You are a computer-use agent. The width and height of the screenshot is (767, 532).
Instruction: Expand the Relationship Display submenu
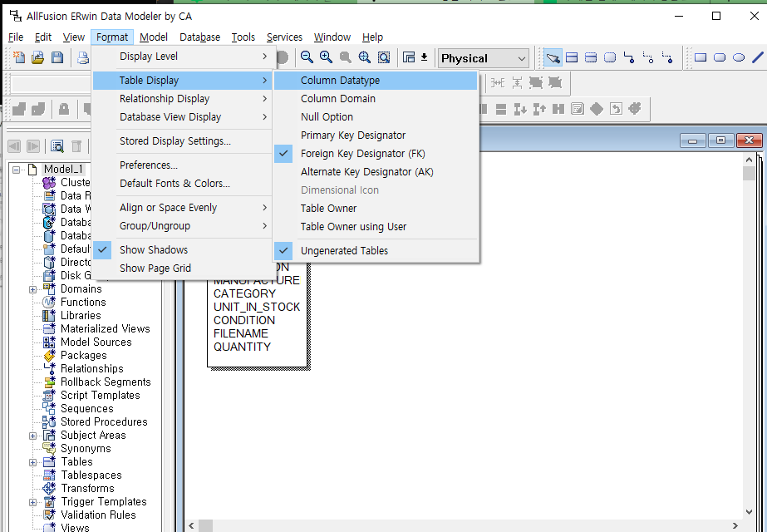click(182, 98)
